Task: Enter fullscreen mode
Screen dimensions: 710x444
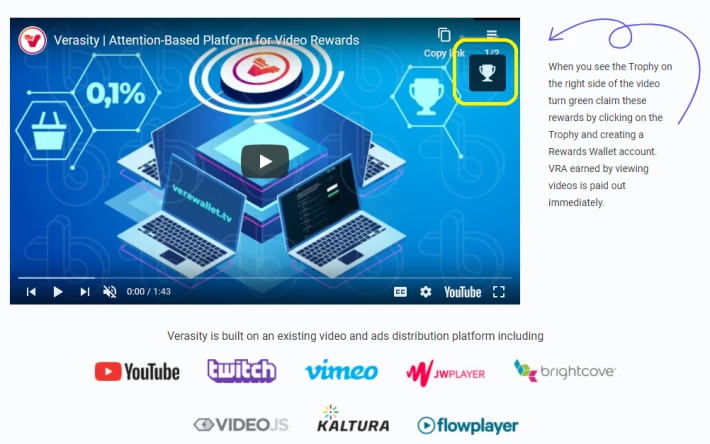Action: [499, 292]
